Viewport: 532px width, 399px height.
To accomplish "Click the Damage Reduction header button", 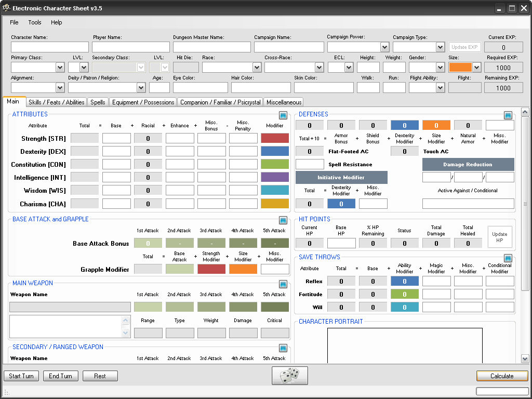I will (x=468, y=165).
